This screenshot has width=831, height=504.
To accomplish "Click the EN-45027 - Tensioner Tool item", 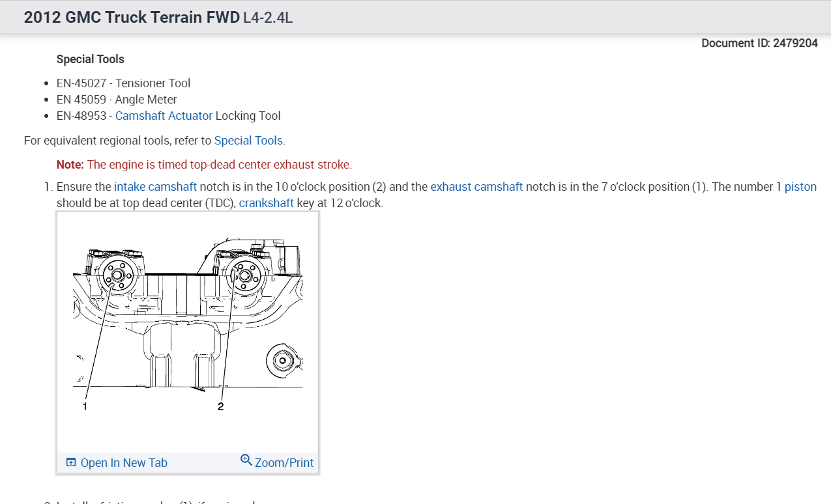I will pos(123,83).
